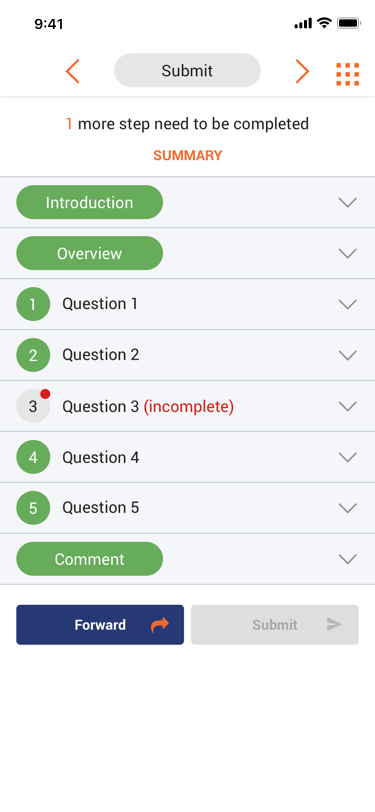Select the green number 1 circle
Screen dimensions: 375x812
coord(33,304)
